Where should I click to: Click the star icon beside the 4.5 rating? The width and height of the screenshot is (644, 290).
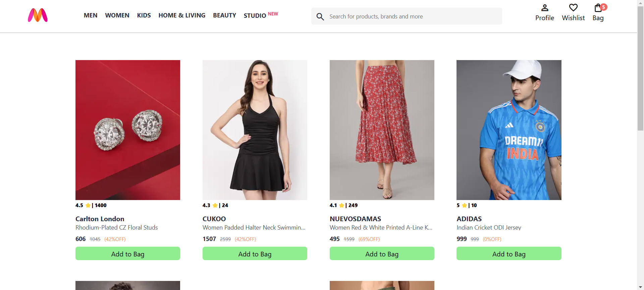tap(88, 205)
